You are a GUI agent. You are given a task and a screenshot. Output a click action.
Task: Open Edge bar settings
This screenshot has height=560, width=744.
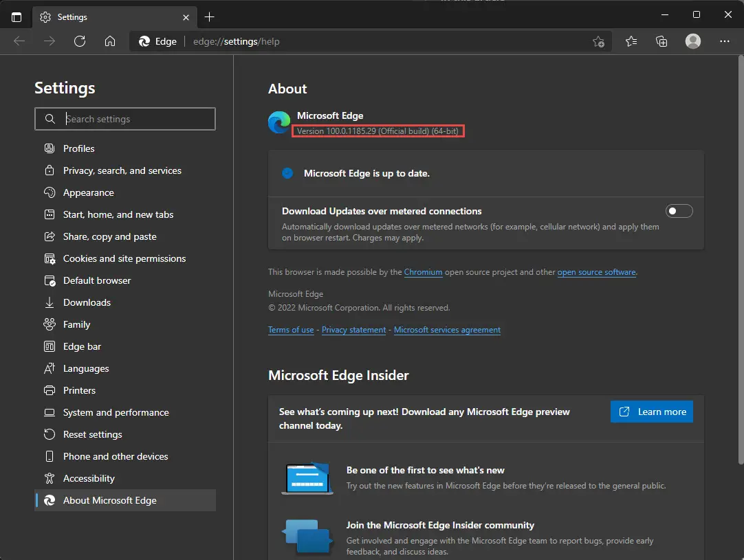[125, 346]
